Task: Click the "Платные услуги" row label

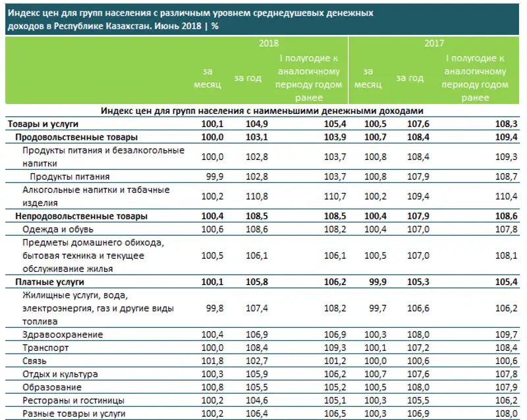Action: 47,282
